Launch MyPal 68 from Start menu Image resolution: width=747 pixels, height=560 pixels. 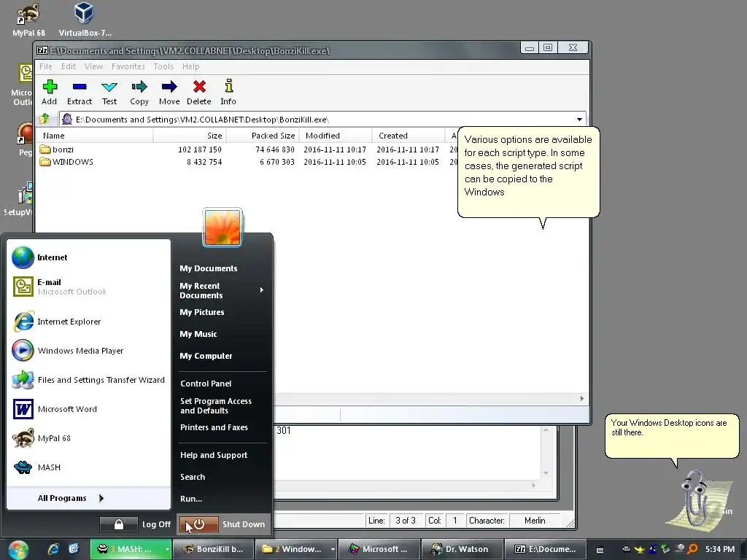88,438
